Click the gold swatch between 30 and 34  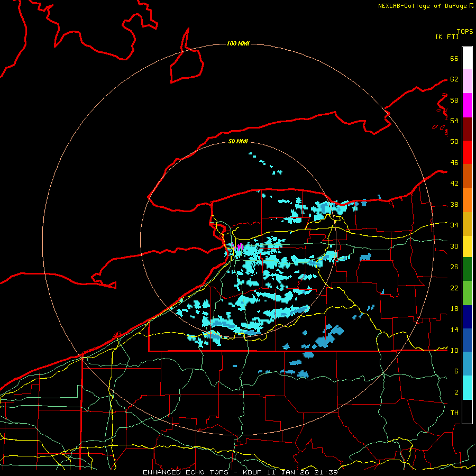point(467,224)
